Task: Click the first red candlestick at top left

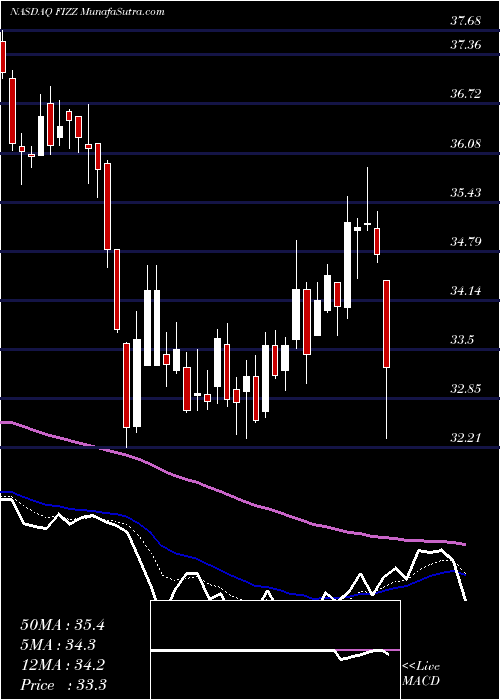Action: [x=3, y=57]
